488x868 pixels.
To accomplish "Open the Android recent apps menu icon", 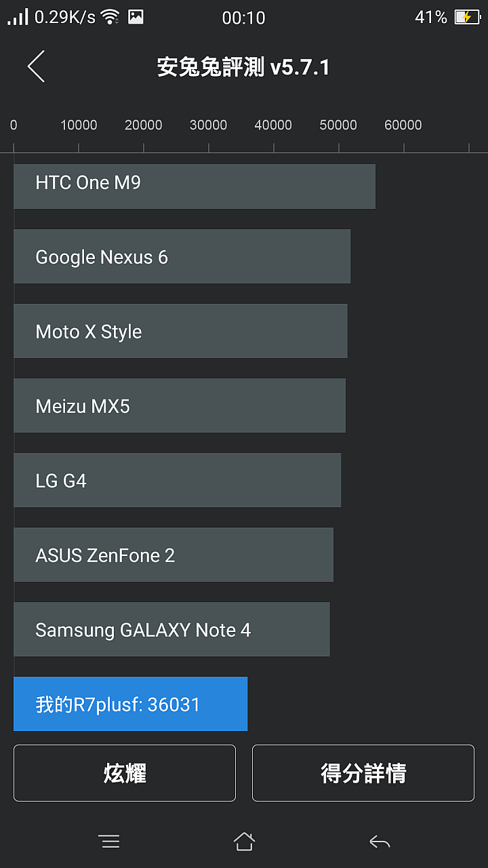I will tap(108, 842).
